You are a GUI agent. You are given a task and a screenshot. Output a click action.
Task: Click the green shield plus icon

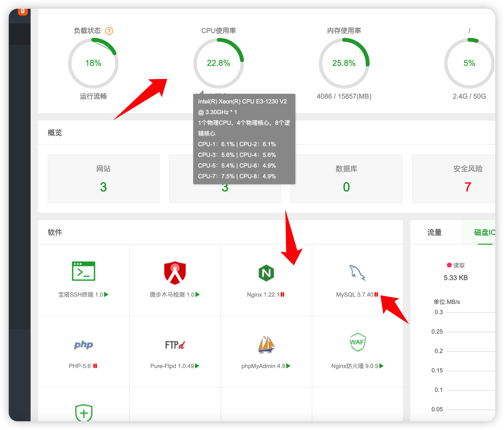(84, 413)
